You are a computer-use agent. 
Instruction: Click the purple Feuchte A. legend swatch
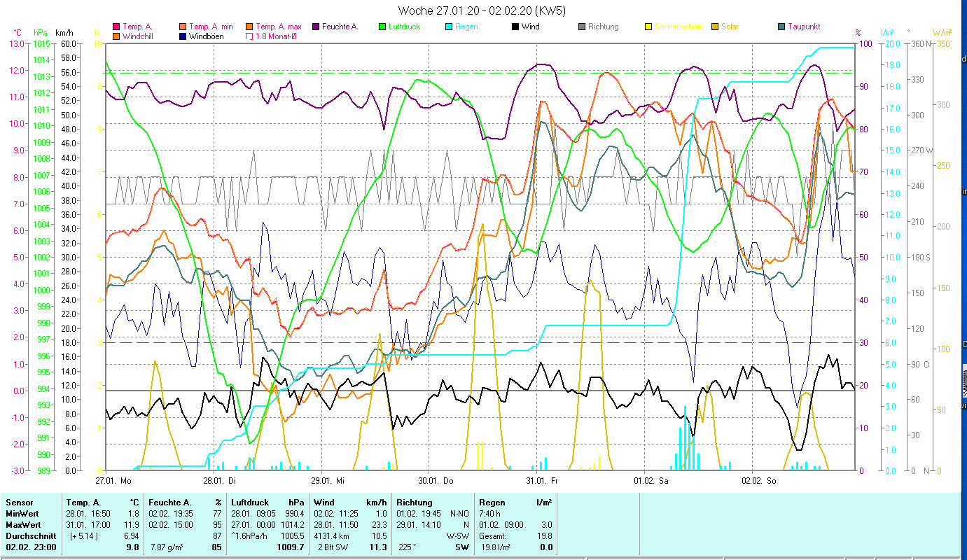coord(317,27)
